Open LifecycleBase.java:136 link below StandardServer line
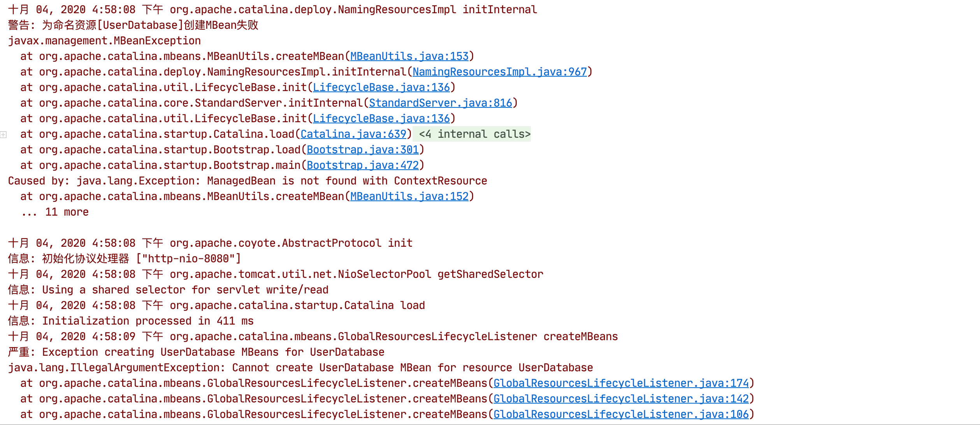Screen dimensions: 980x425 click(381, 119)
